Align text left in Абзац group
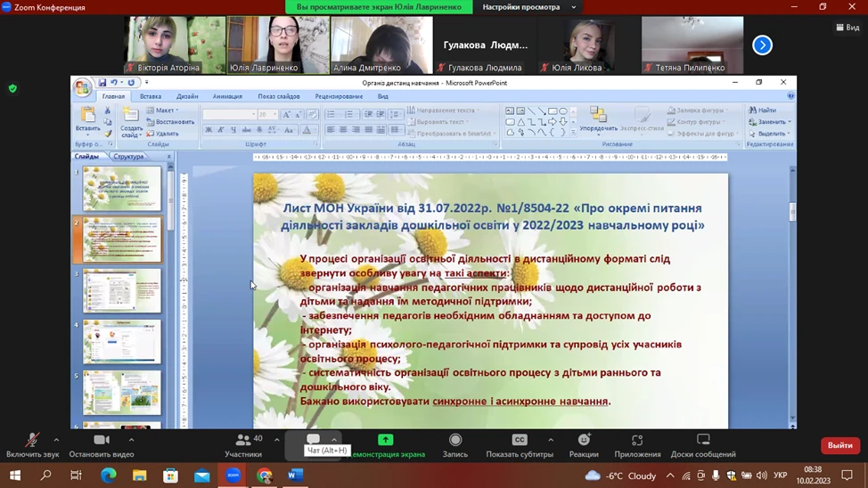 pos(331,130)
